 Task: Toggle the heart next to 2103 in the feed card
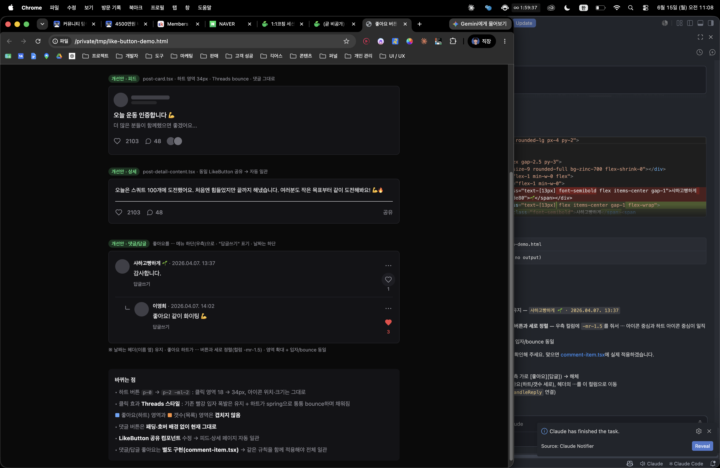117,141
